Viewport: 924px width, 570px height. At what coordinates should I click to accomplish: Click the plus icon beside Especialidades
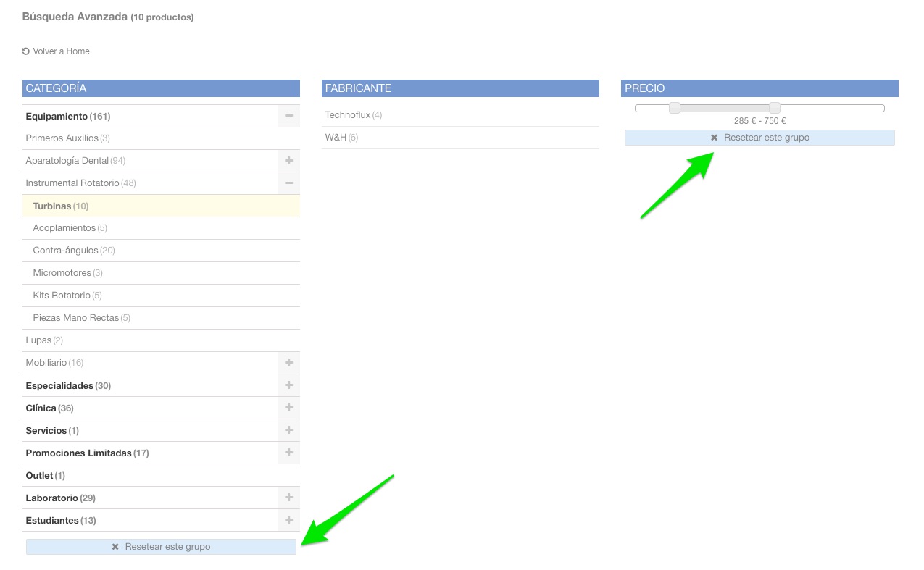[288, 385]
